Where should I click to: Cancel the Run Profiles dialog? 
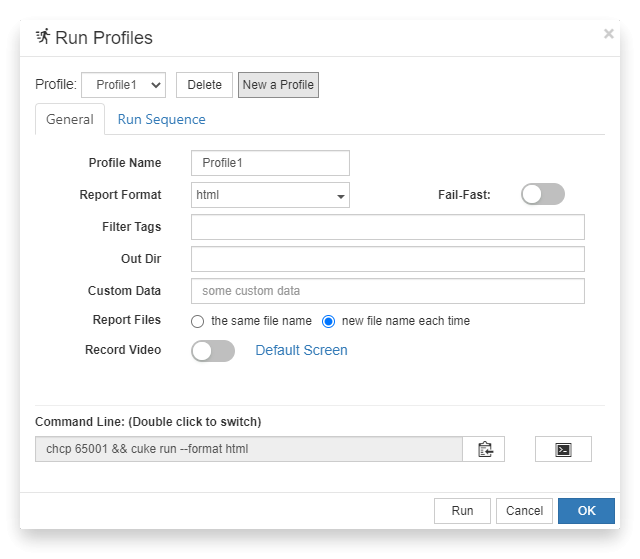coord(524,511)
